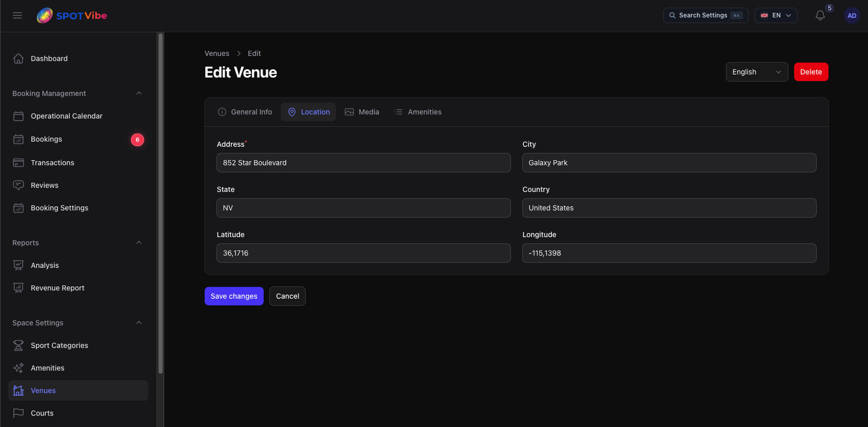Open Analysis in the sidebar
The height and width of the screenshot is (427, 868).
click(x=78, y=265)
